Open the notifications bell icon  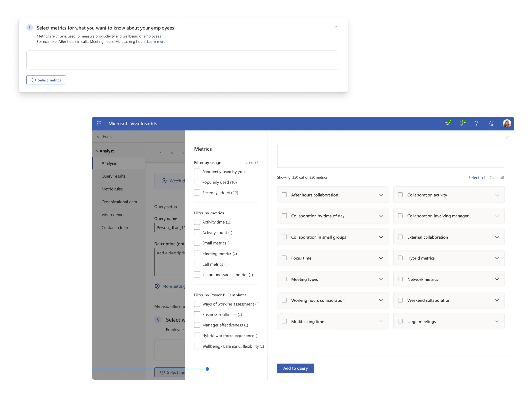tap(461, 124)
